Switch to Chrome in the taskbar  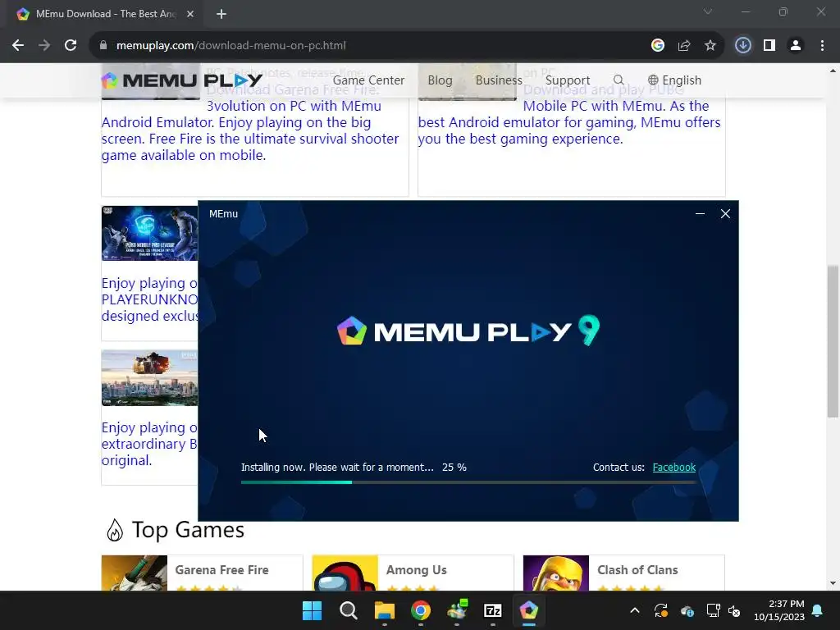pyautogui.click(x=421, y=610)
